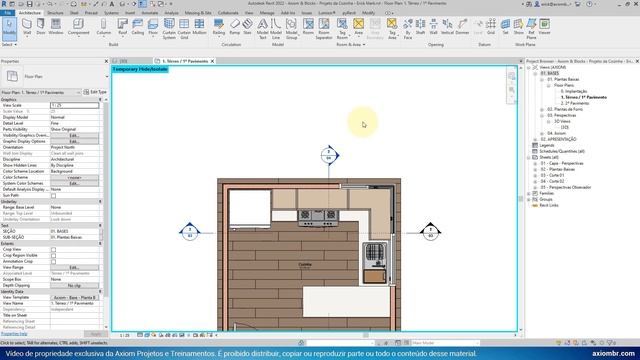Select the Roof tool

click(x=122, y=27)
